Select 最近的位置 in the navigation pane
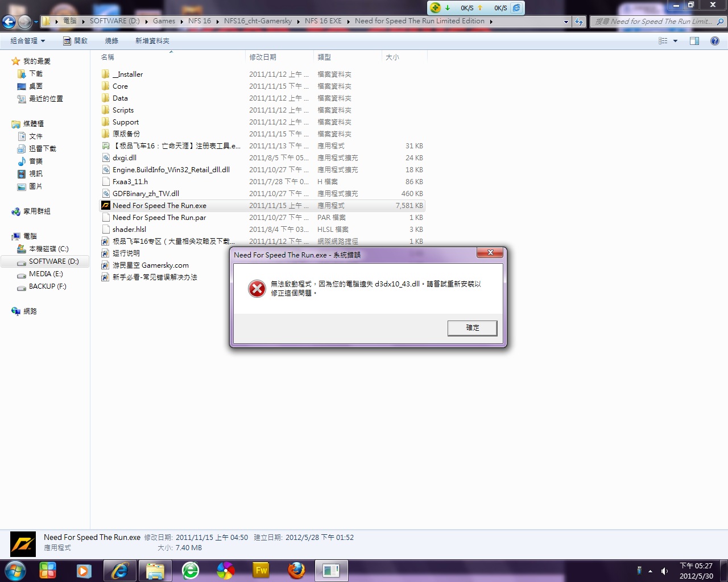 pyautogui.click(x=46, y=99)
